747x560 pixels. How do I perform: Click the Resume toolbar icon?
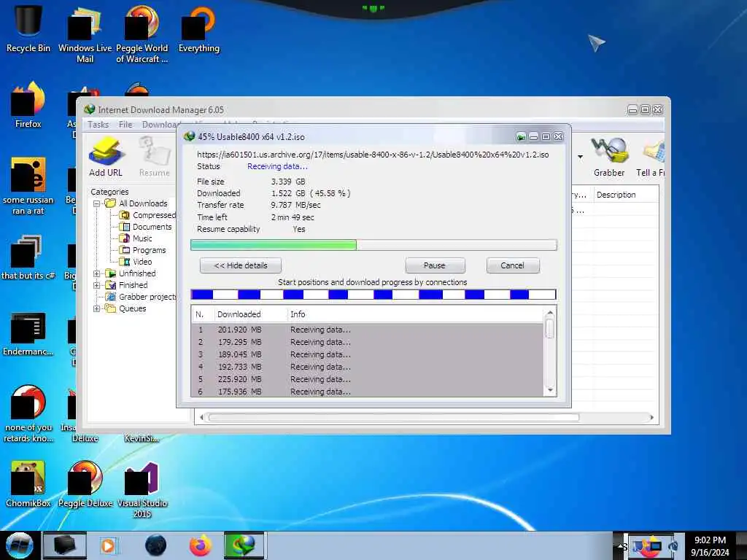(x=155, y=157)
